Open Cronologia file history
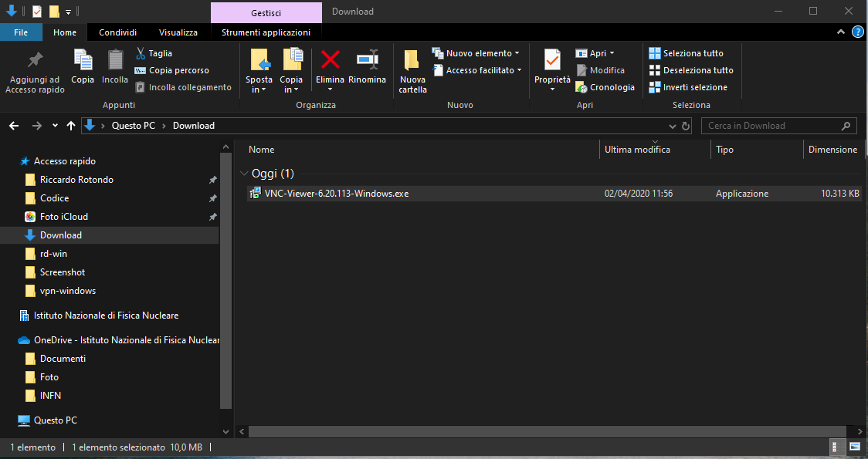The height and width of the screenshot is (459, 868). tap(605, 87)
